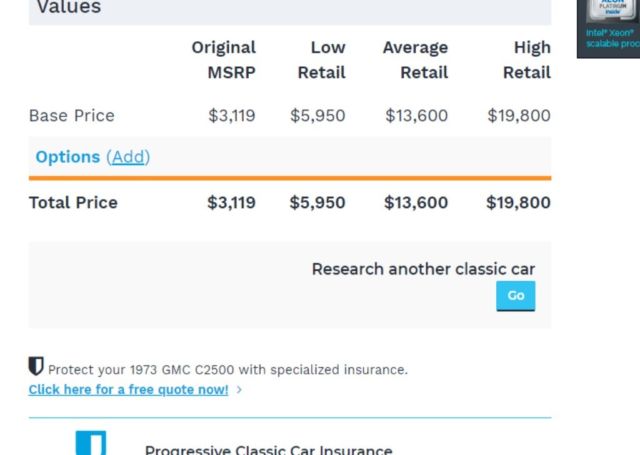Image resolution: width=640 pixels, height=455 pixels.
Task: Click the Intel Xeon scalable processor ad text
Action: pos(612,38)
